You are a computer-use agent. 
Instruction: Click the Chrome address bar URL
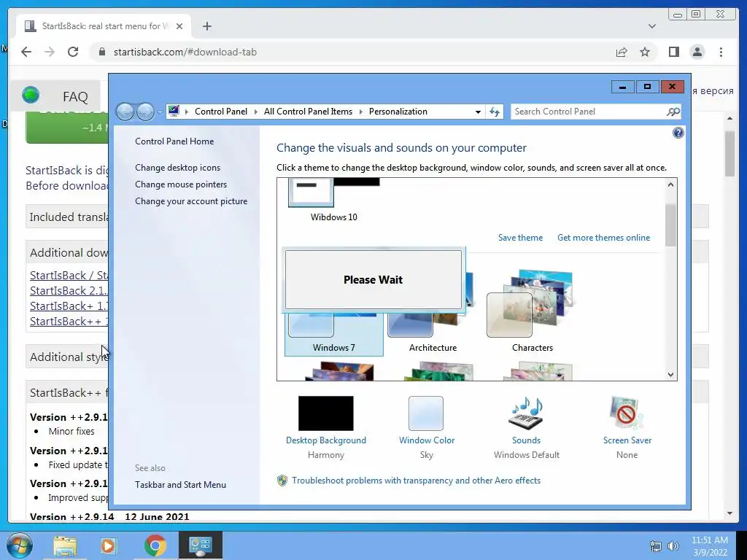click(x=185, y=52)
